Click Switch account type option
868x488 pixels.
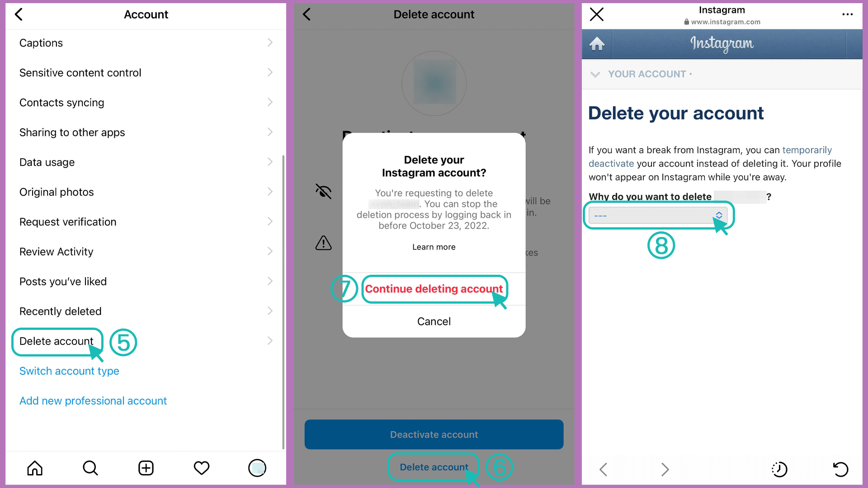point(69,371)
